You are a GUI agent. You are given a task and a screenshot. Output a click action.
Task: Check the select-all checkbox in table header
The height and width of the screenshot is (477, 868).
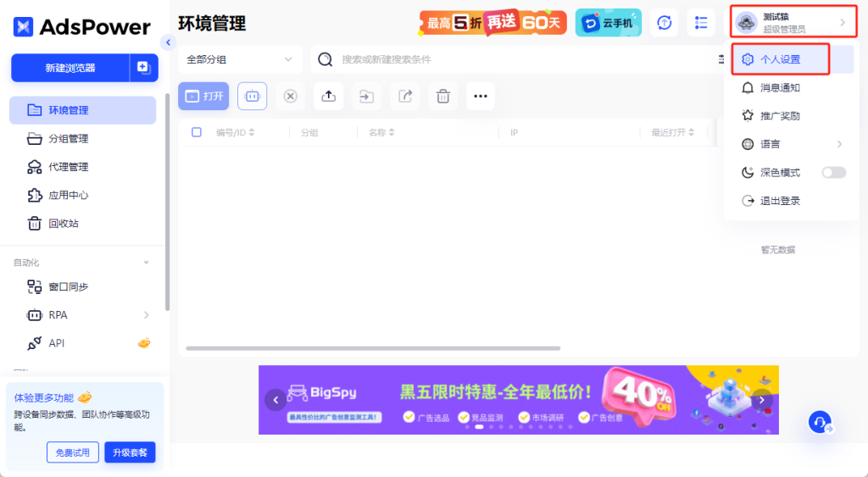tap(197, 132)
